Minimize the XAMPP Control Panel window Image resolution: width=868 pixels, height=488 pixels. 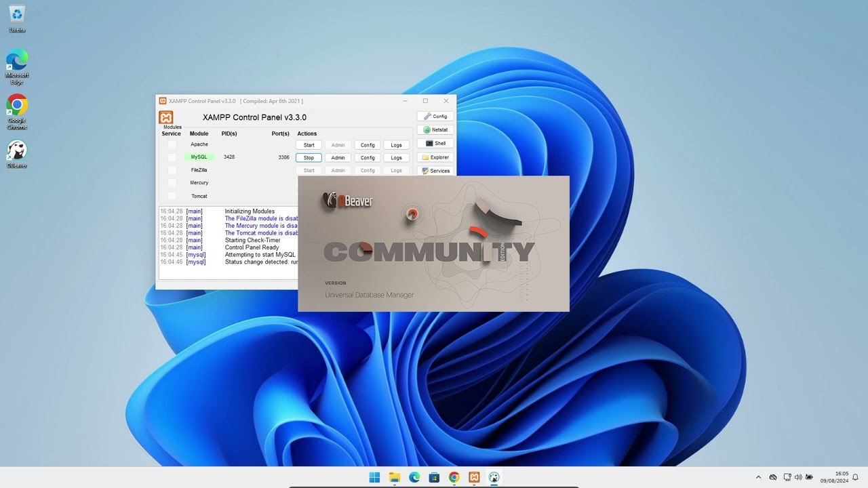(405, 101)
